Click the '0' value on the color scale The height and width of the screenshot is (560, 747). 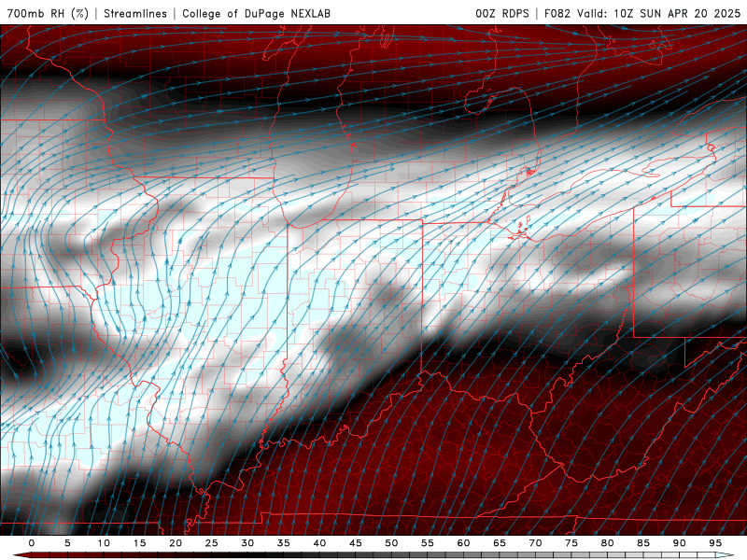tap(32, 543)
